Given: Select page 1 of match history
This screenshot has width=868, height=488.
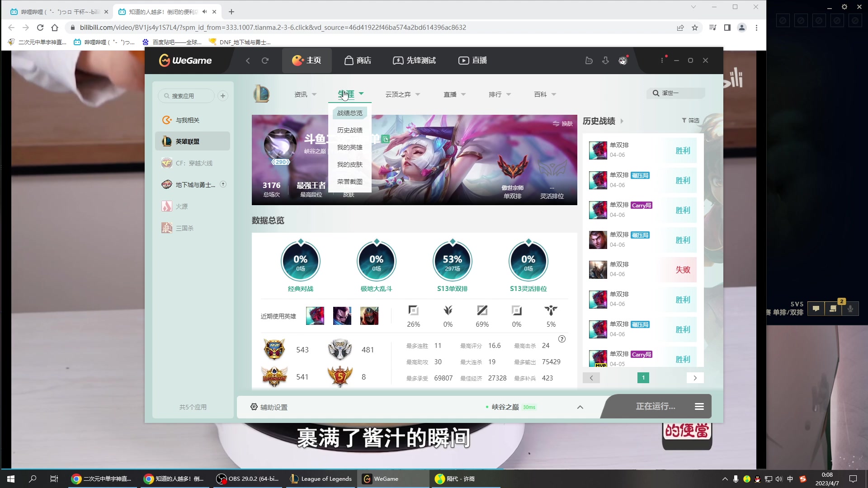Looking at the screenshot, I should (x=643, y=378).
